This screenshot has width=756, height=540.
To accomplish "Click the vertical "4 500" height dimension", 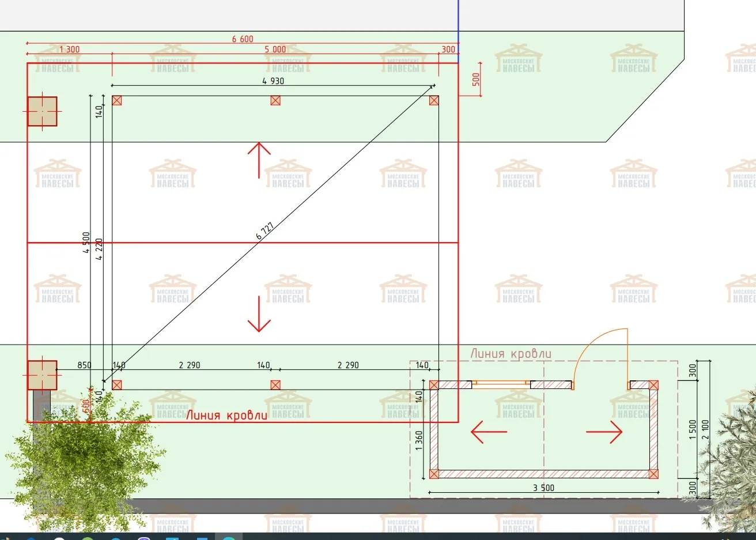I will click(x=86, y=243).
